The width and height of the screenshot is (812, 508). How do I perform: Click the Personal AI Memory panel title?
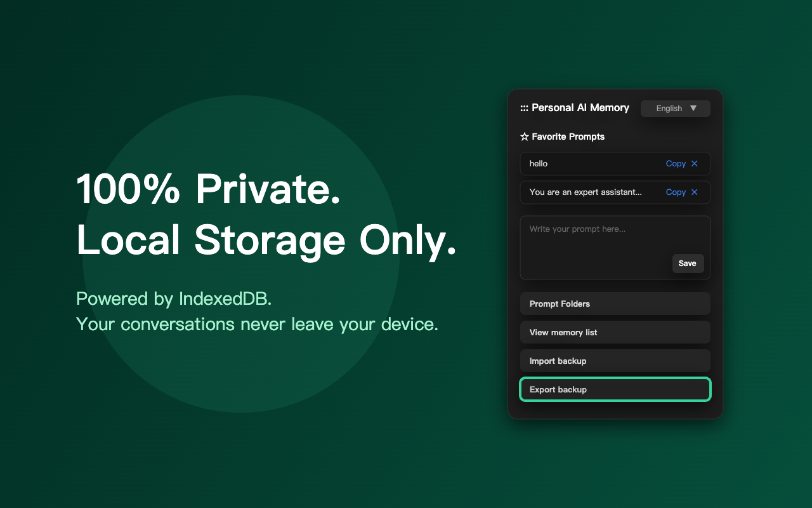tap(580, 108)
